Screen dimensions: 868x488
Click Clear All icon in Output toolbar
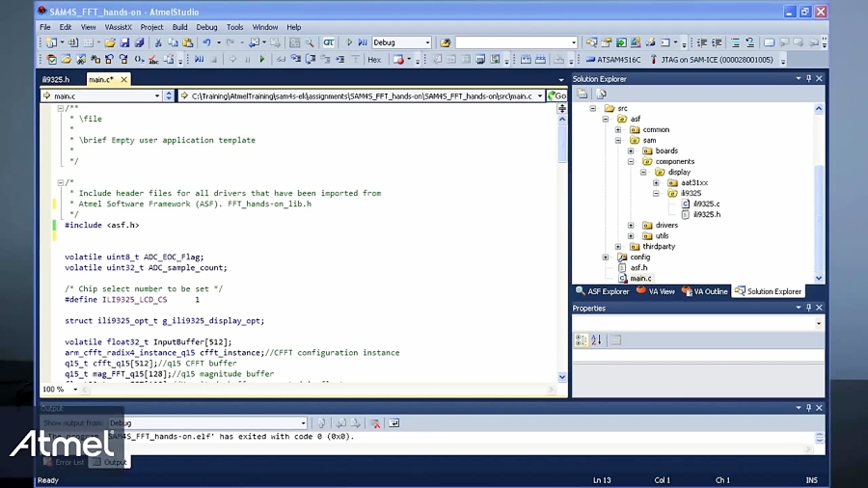point(375,423)
